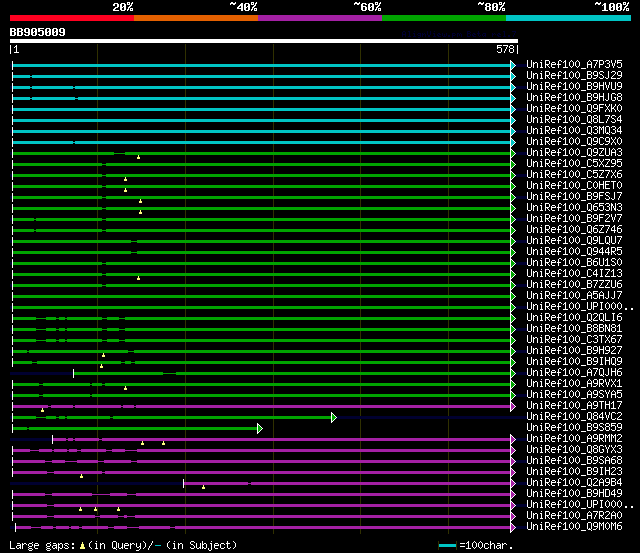Select the UniRef100_A9SYA5 label
The height and width of the screenshot is (553, 640).
click(574, 395)
